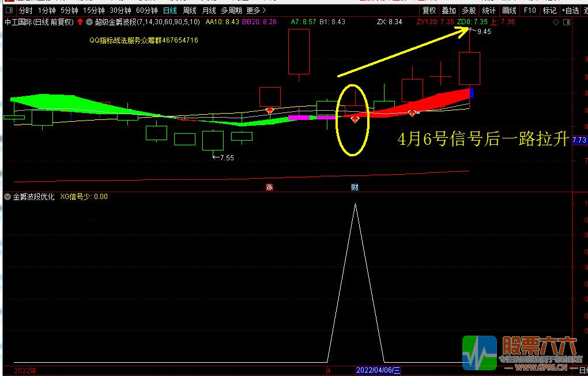Switch to the 周线 weekly period tab
588x376 pixels.
189,10
